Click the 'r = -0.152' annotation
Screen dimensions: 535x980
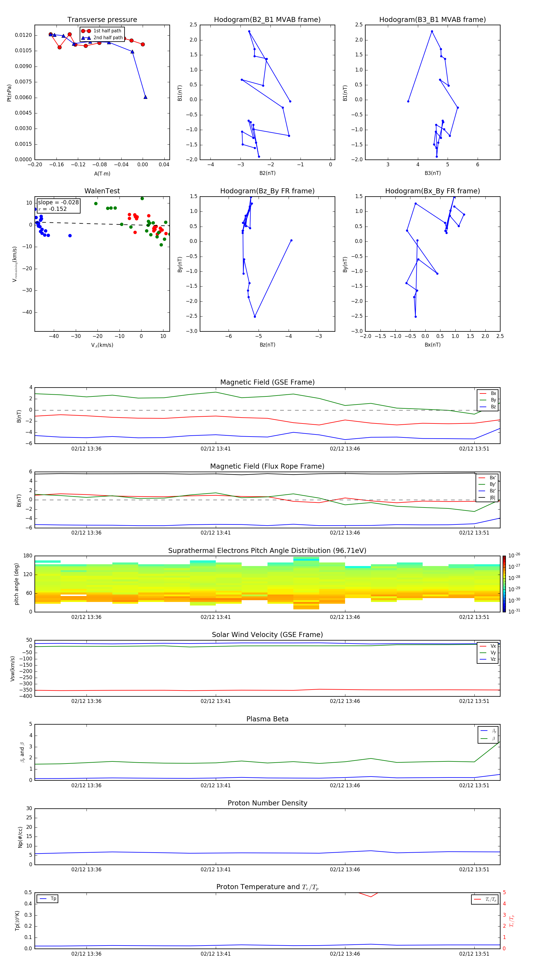53,209
